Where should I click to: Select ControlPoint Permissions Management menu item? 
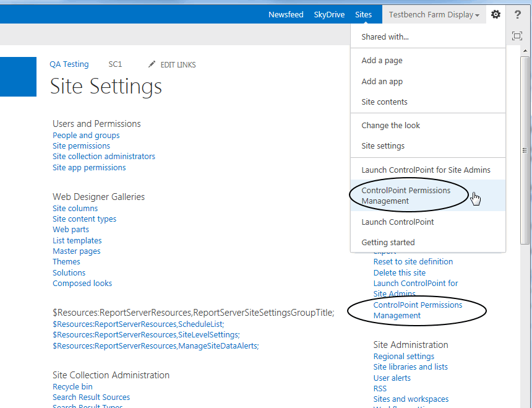(406, 196)
